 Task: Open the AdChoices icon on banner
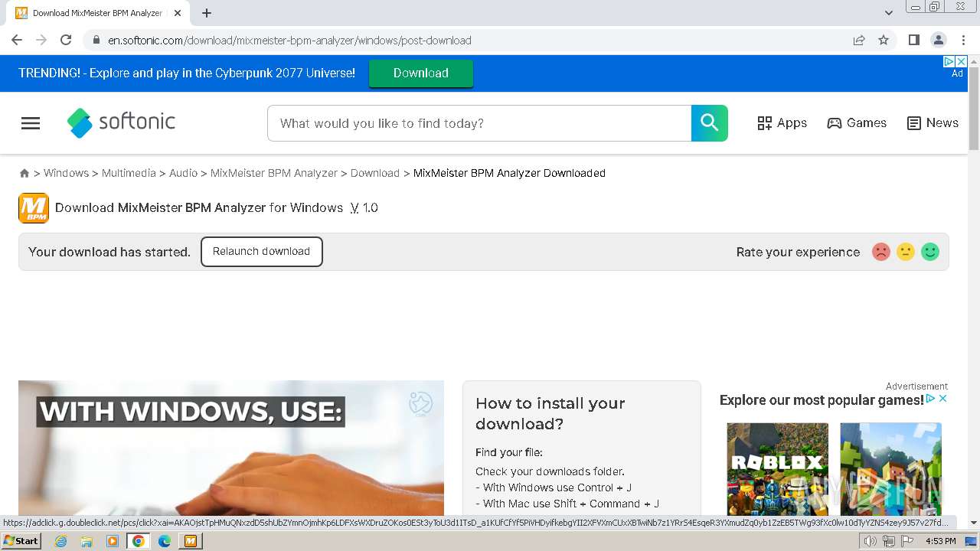tap(949, 61)
